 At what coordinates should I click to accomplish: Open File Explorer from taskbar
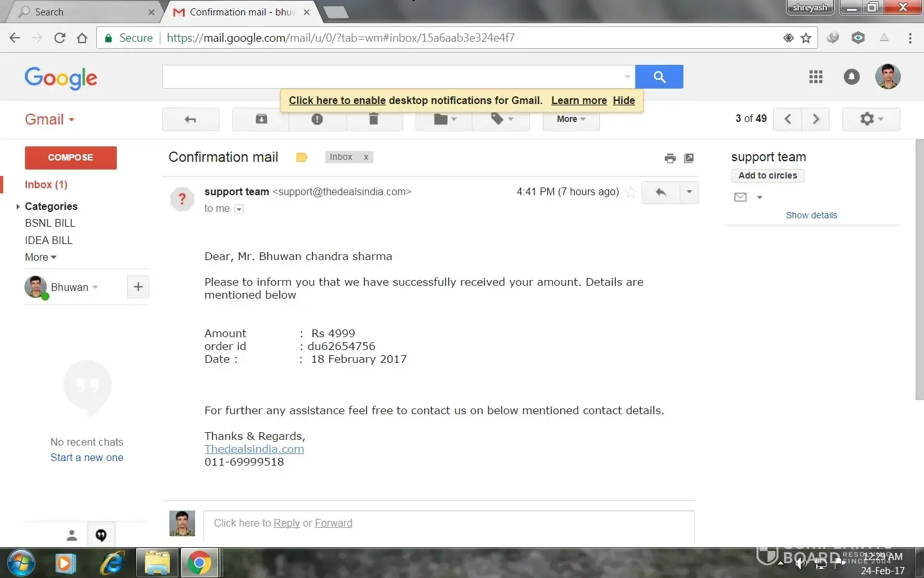[x=157, y=563]
